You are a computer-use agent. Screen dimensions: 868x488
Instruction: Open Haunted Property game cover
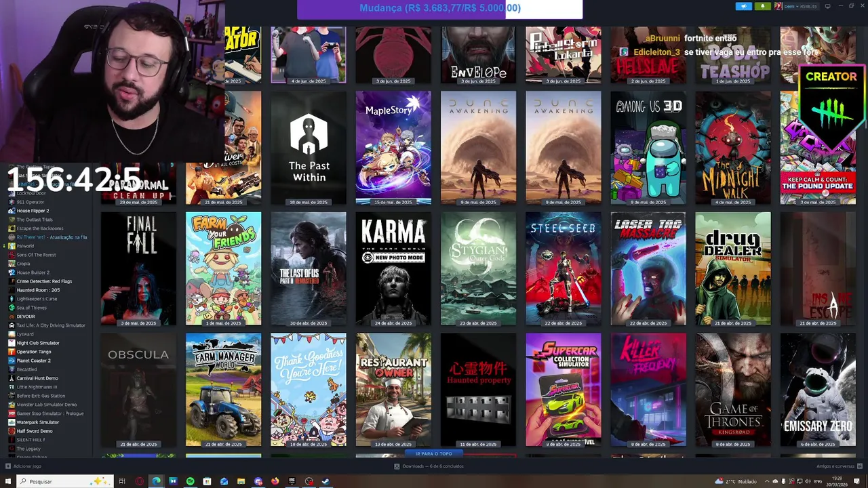[x=478, y=390]
